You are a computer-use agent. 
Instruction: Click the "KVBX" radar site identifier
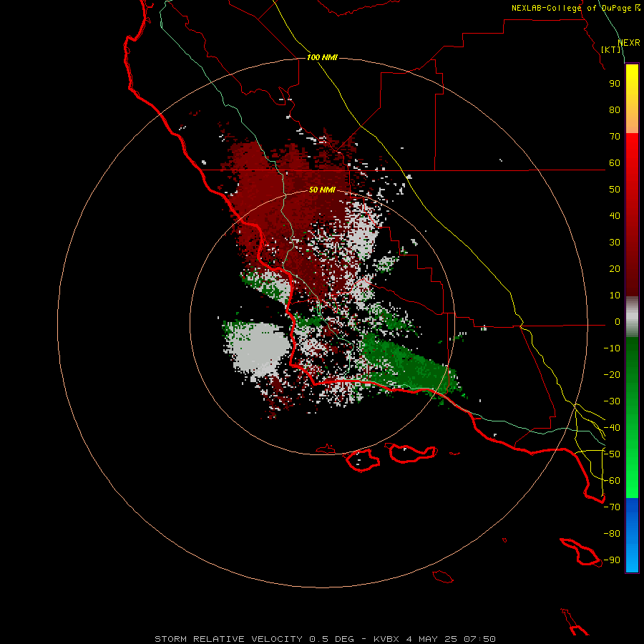pos(386,639)
